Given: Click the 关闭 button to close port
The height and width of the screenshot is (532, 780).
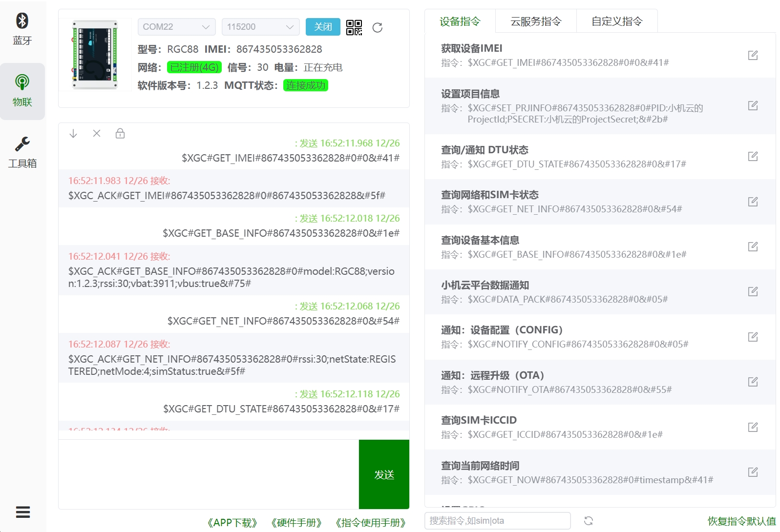Looking at the screenshot, I should [323, 27].
